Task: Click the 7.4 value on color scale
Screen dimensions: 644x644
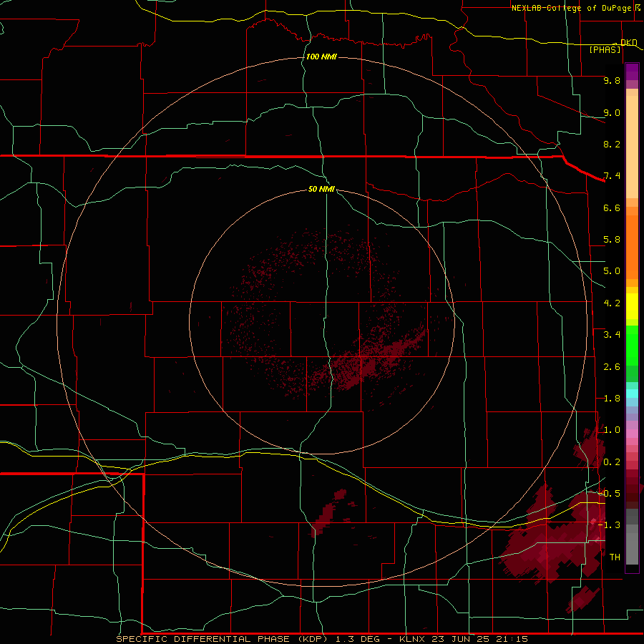Action: tap(612, 176)
